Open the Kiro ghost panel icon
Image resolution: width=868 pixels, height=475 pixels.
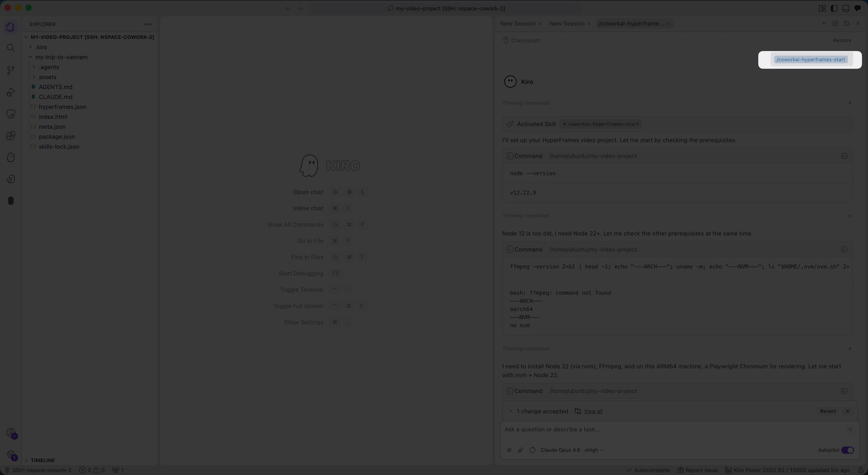pyautogui.click(x=11, y=157)
